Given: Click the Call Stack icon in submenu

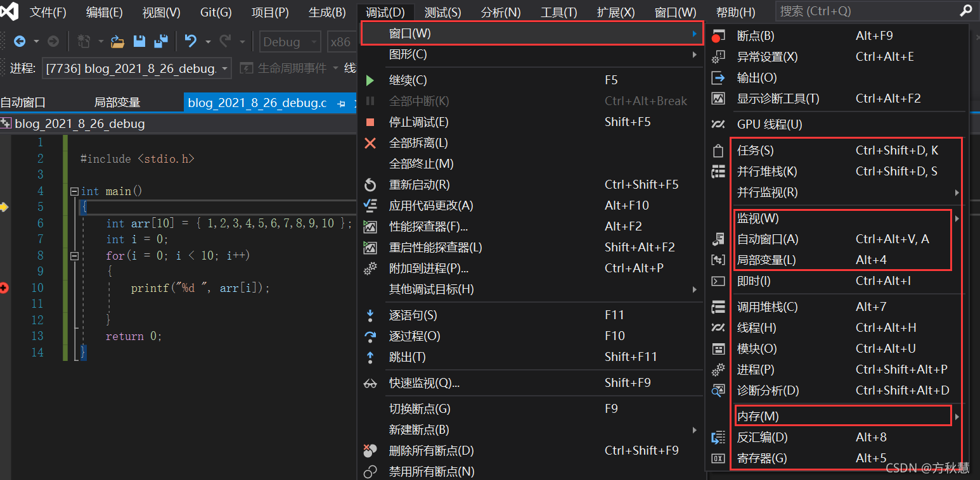Looking at the screenshot, I should (x=718, y=307).
